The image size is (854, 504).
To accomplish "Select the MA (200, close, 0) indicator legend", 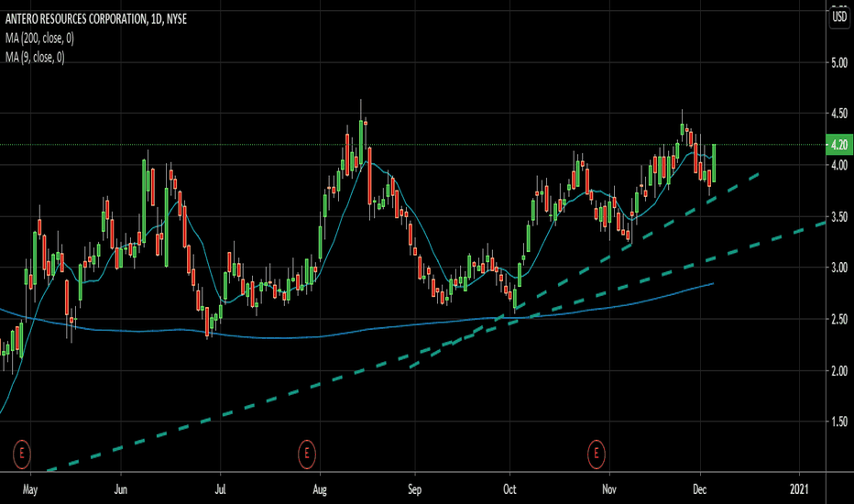I will click(x=39, y=38).
